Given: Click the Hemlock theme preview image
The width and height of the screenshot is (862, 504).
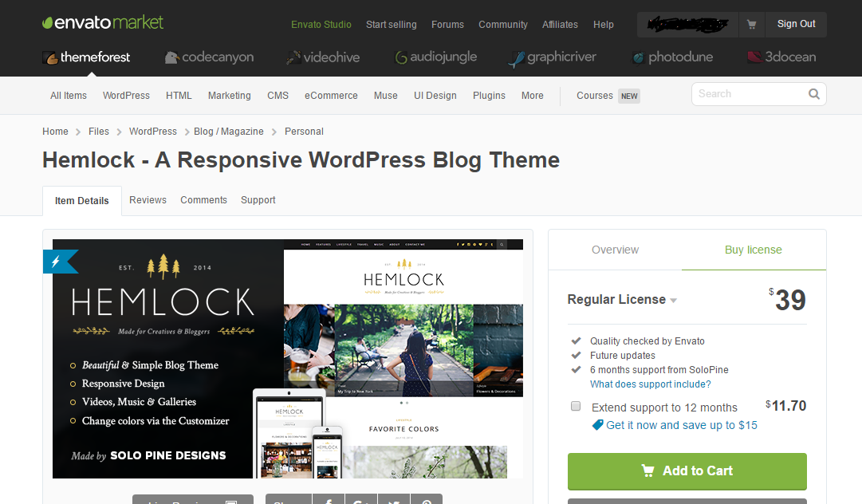Looking at the screenshot, I should pos(288,358).
